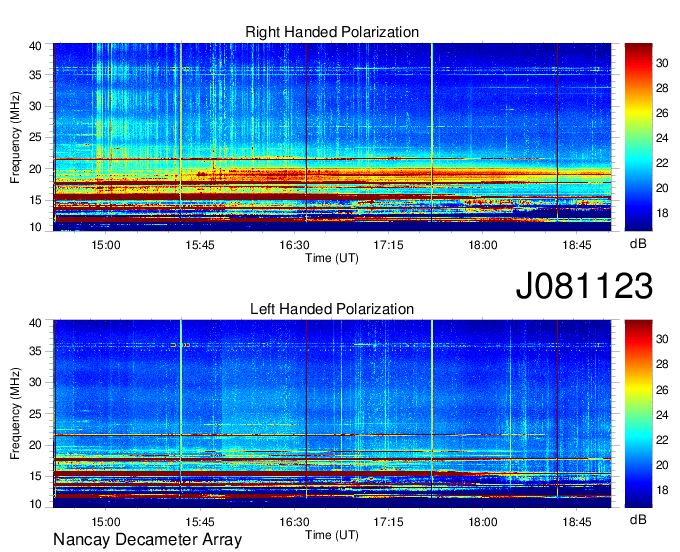The width and height of the screenshot is (680, 552).
Task: Click the 28 dB value on lower color bar
Action: 662,365
